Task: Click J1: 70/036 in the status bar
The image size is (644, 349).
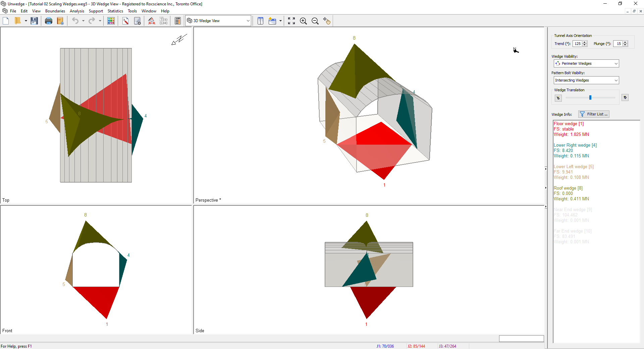Action: (x=385, y=346)
